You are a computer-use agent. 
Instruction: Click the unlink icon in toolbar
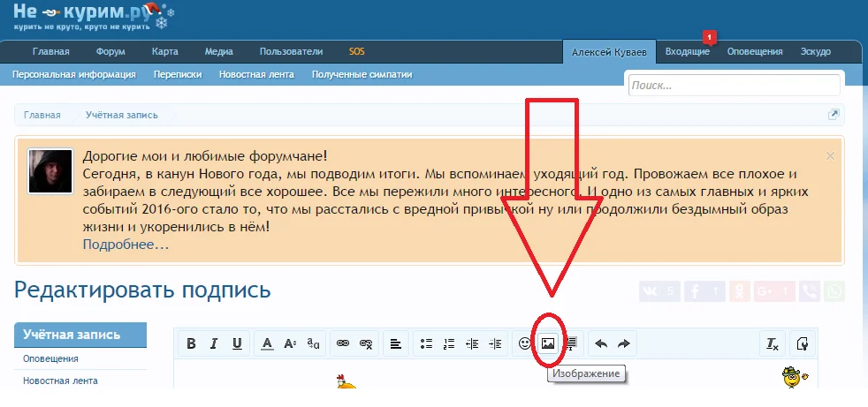tap(366, 343)
